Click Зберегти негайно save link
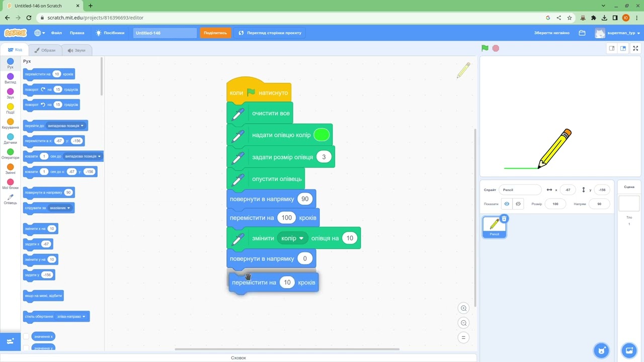 pyautogui.click(x=552, y=33)
